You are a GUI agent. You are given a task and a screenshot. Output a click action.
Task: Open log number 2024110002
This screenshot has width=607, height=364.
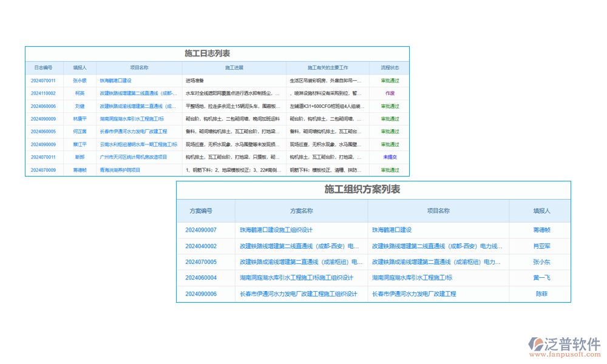coord(43,93)
